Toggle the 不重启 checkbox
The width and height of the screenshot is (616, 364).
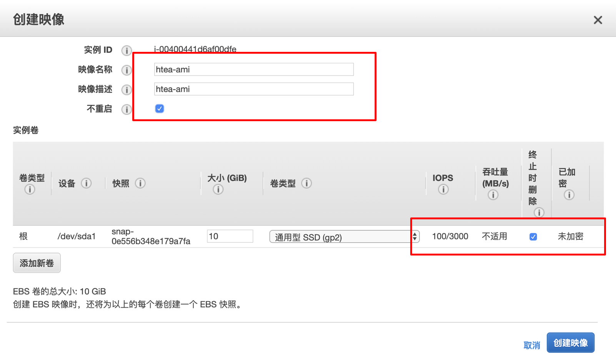(x=160, y=109)
